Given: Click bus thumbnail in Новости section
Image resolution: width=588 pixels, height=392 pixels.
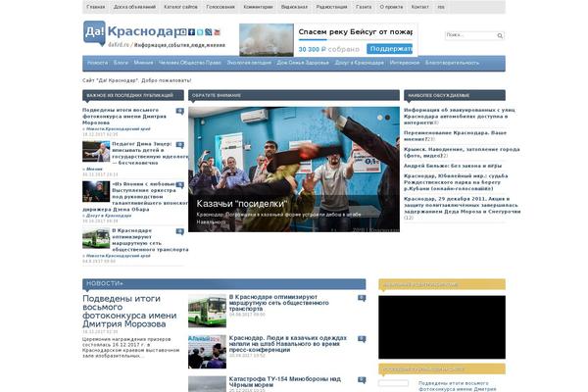Looking at the screenshot, I should pyautogui.click(x=207, y=311).
